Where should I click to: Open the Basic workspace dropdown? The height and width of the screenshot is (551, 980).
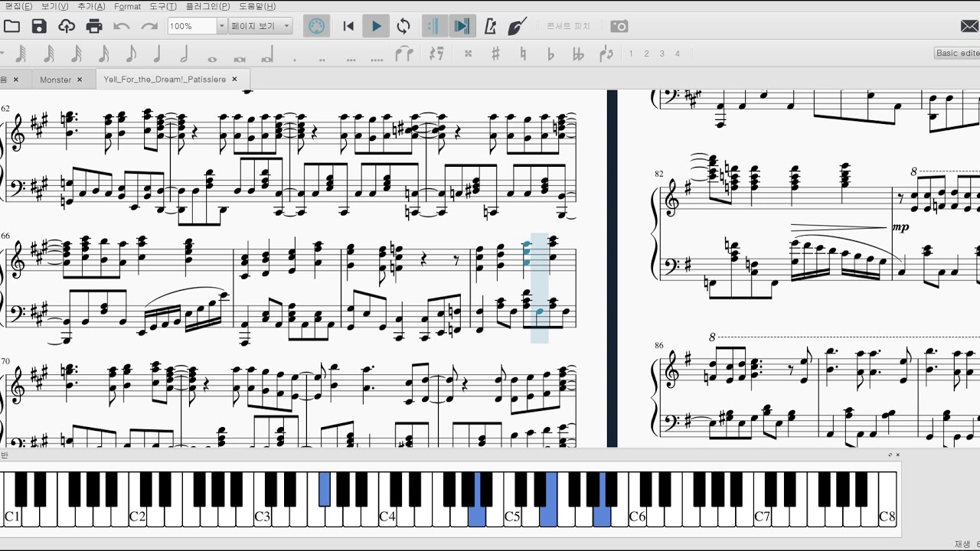(957, 54)
